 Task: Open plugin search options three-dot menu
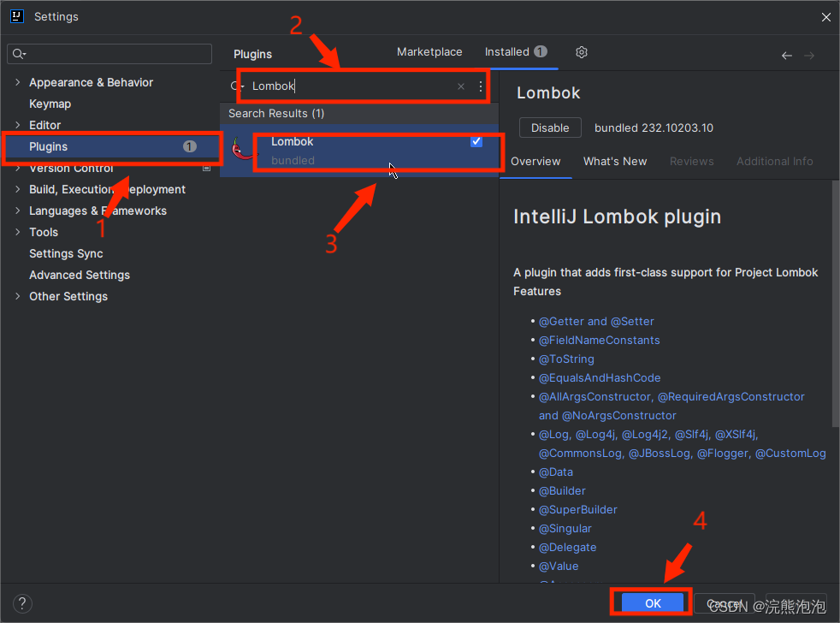click(x=481, y=86)
